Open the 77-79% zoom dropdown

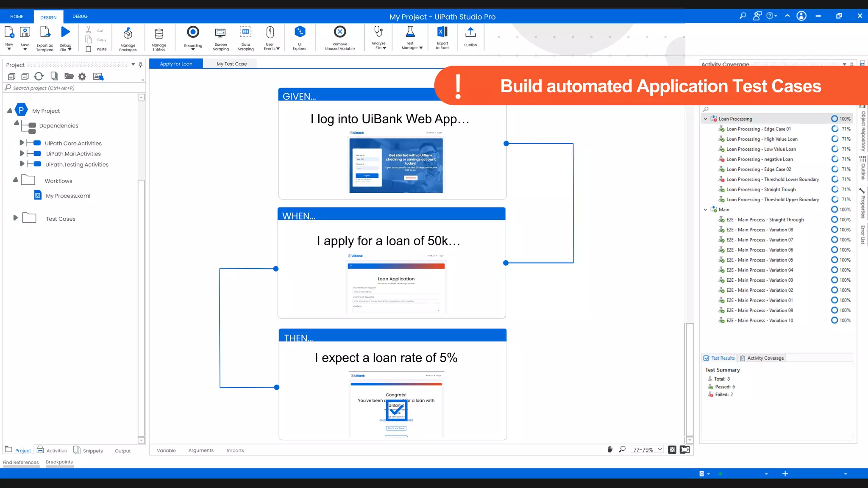[659, 449]
